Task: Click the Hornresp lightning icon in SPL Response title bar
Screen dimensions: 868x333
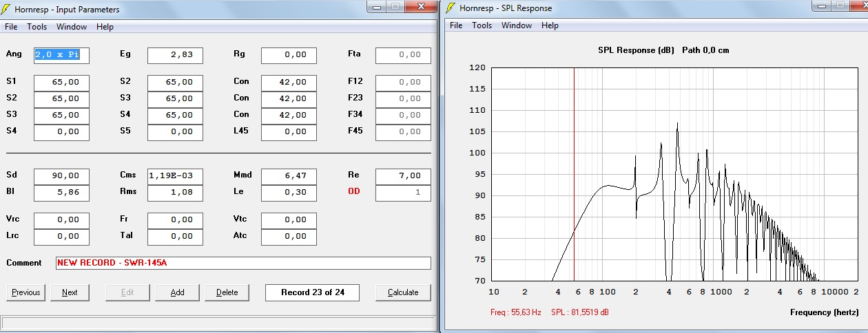Action: [x=451, y=8]
